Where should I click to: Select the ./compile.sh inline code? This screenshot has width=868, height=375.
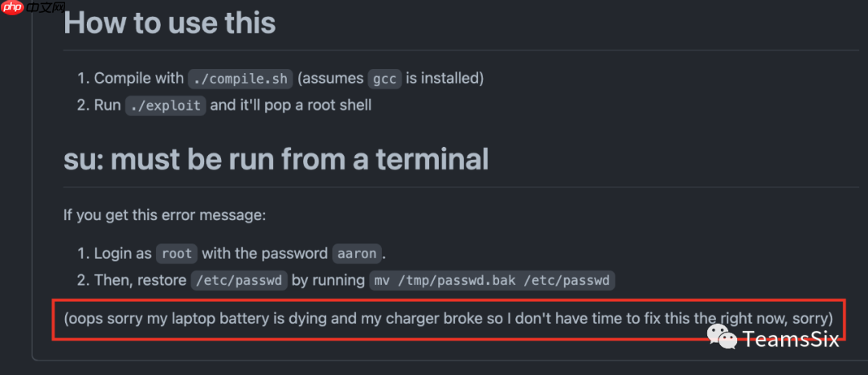[240, 79]
